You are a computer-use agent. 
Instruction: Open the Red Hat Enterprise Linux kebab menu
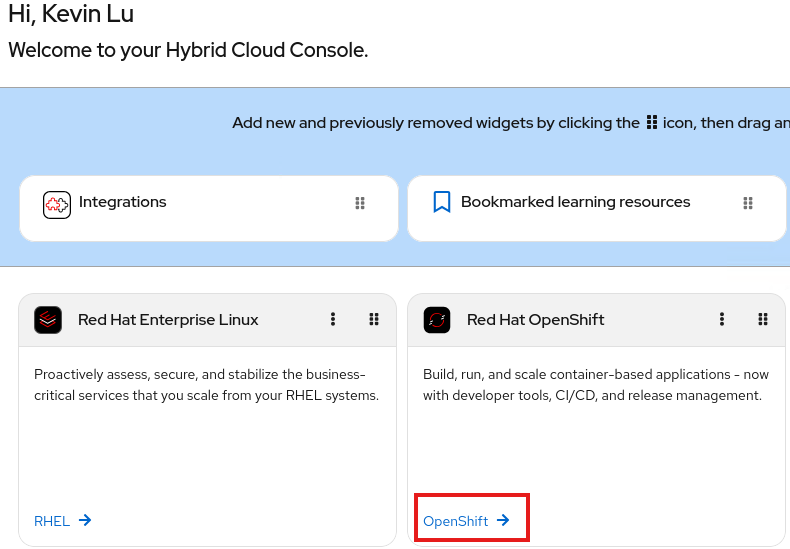(x=333, y=319)
